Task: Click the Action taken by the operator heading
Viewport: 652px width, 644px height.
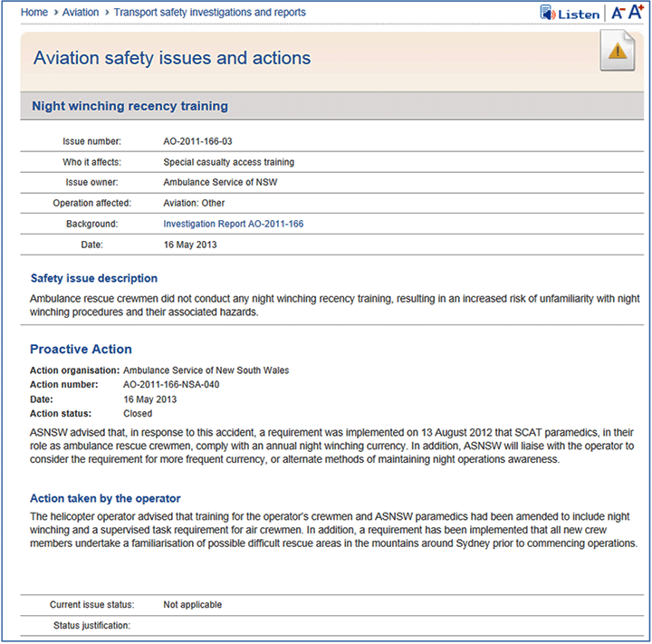Action: (105, 498)
